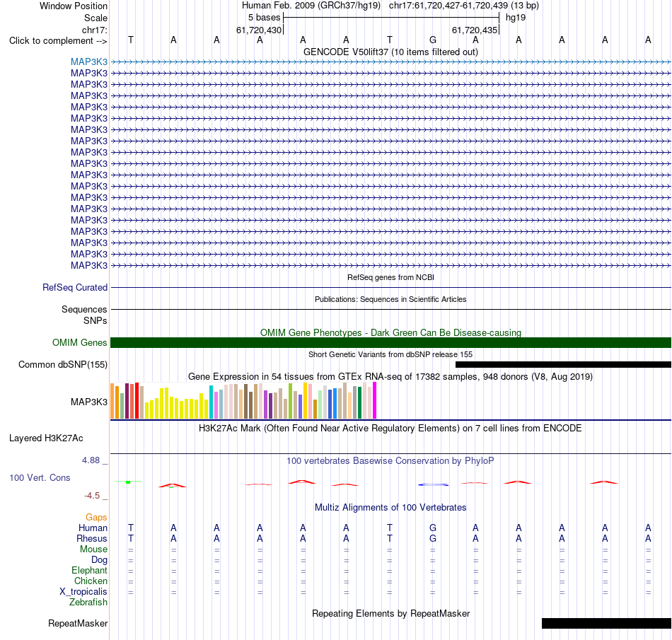The width and height of the screenshot is (672, 640).
Task: Select the black dbSNP variant bar
Action: click(x=563, y=364)
